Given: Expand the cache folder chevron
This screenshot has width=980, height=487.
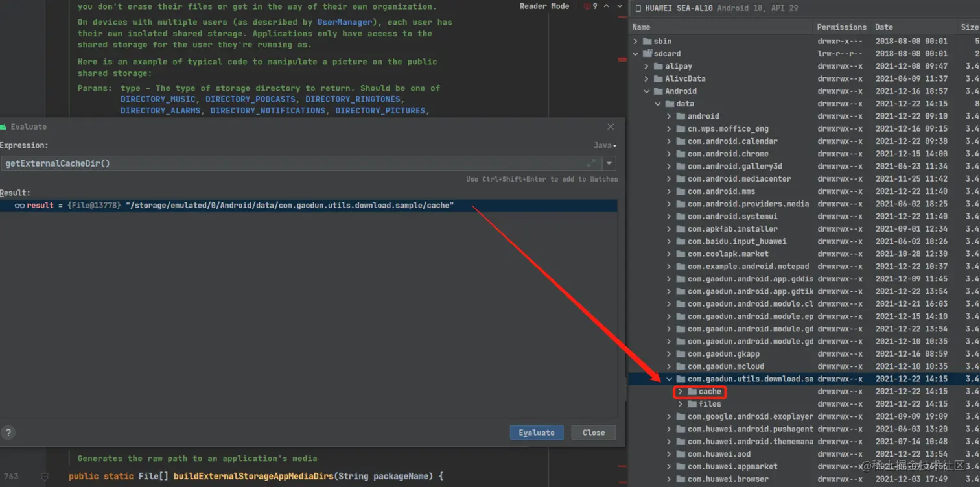Looking at the screenshot, I should point(680,392).
